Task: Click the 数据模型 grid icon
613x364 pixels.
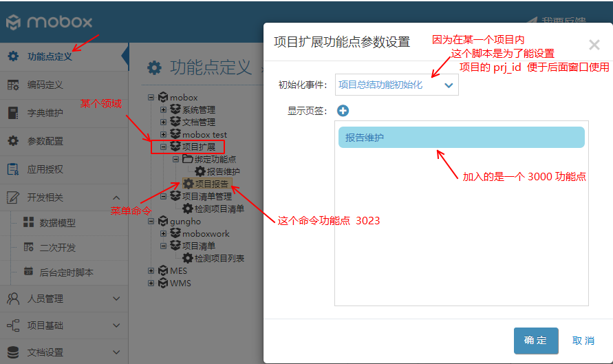Action: 28,223
